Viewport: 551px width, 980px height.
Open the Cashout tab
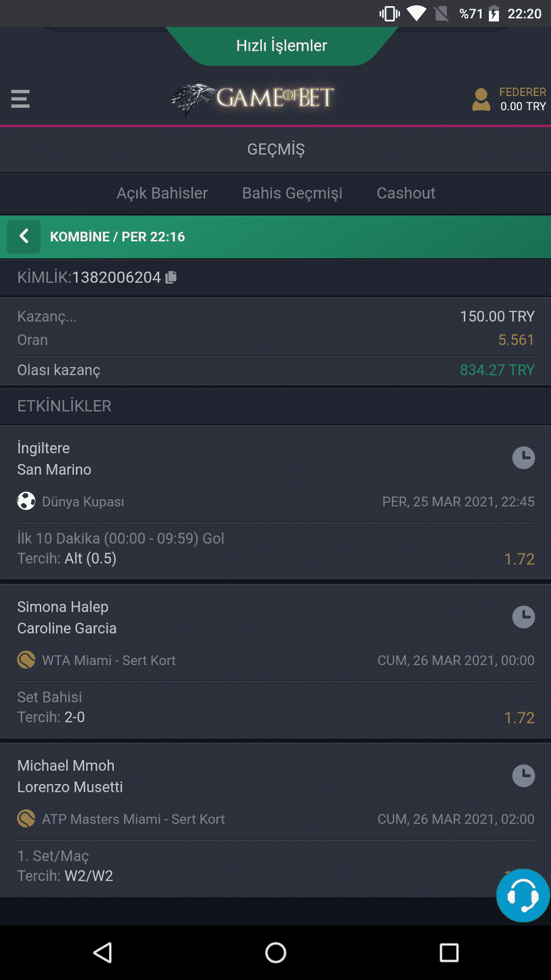pyautogui.click(x=406, y=193)
